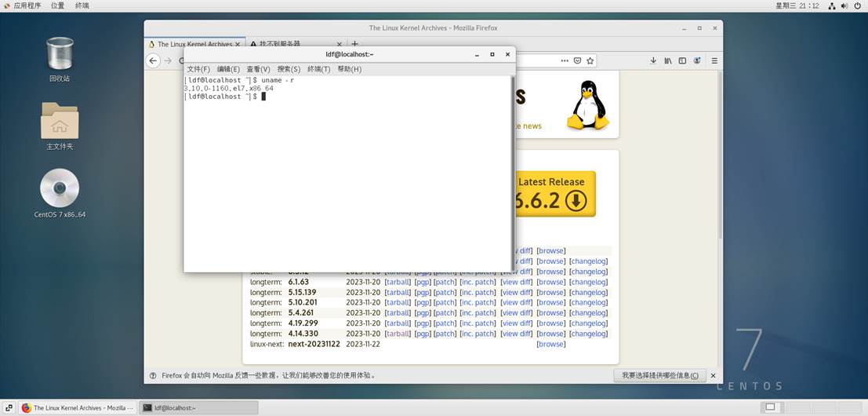The width and height of the screenshot is (868, 416).
Task: Click the show-desktop icon in bottom panel
Action: click(9, 407)
